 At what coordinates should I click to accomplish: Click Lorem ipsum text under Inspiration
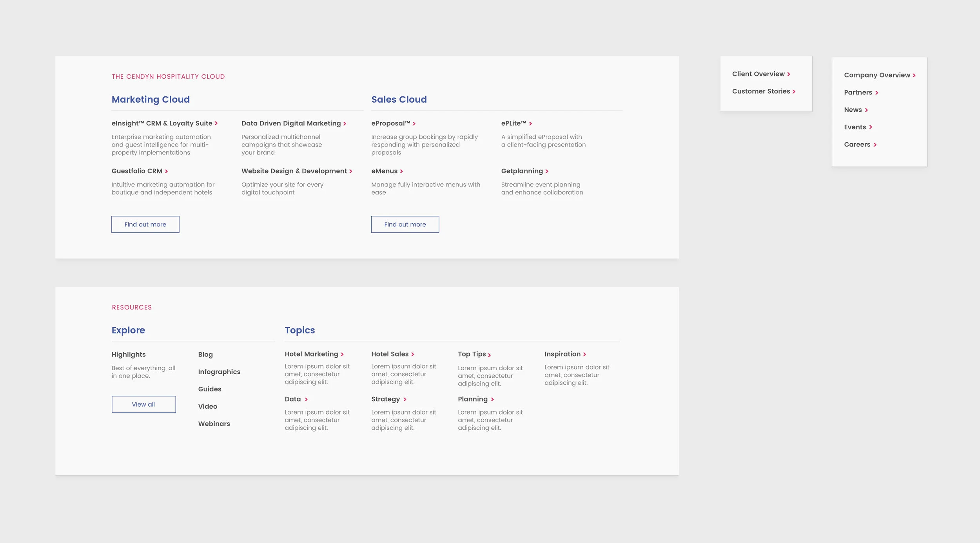(x=577, y=375)
